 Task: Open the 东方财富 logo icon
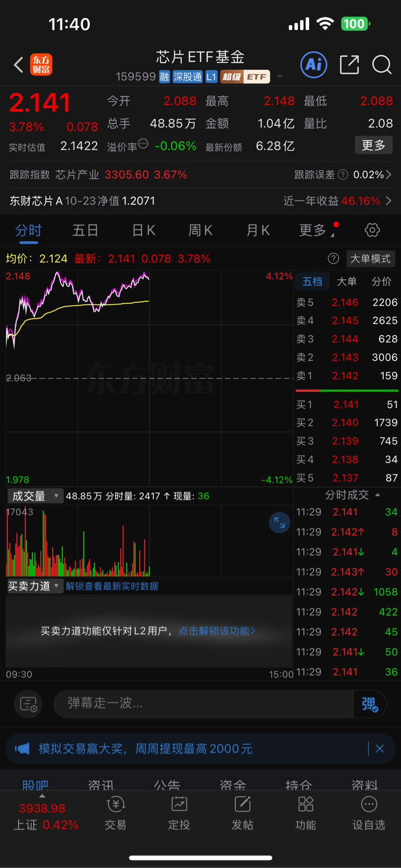coord(41,65)
